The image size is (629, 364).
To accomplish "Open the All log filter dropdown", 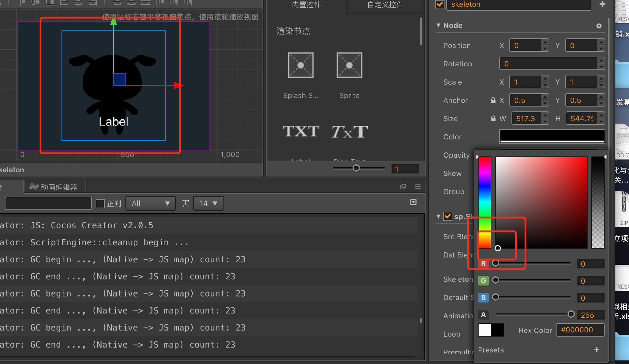I will coord(150,203).
